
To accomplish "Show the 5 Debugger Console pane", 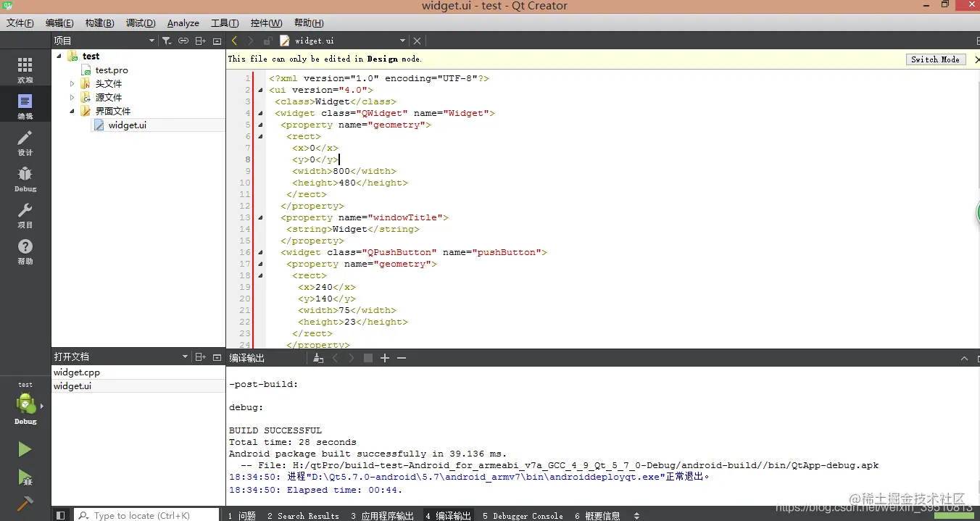I will [523, 516].
